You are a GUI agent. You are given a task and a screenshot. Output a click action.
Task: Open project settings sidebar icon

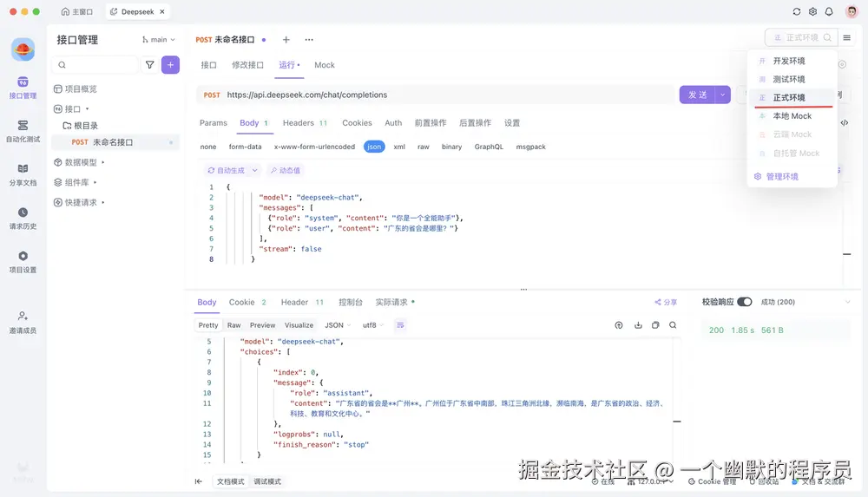23,262
